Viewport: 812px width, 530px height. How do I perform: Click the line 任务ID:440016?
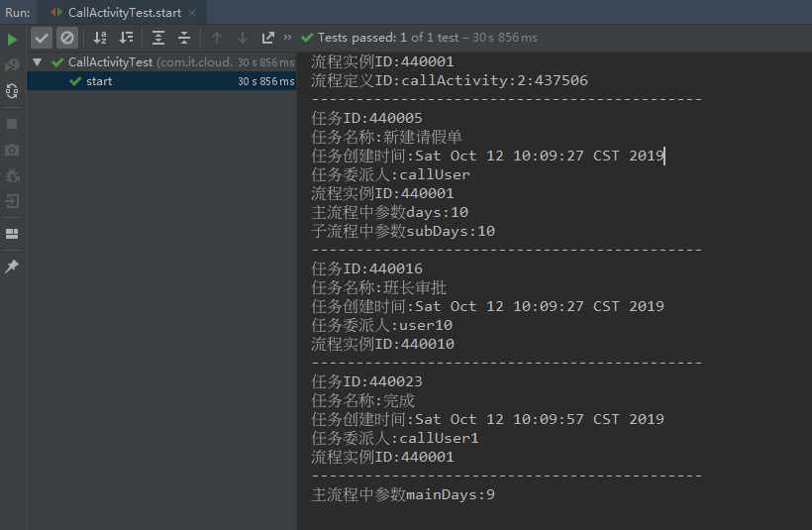point(366,268)
